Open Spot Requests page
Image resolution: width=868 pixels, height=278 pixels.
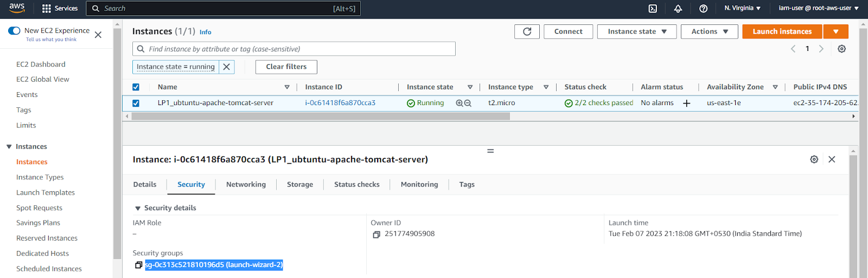click(x=39, y=208)
